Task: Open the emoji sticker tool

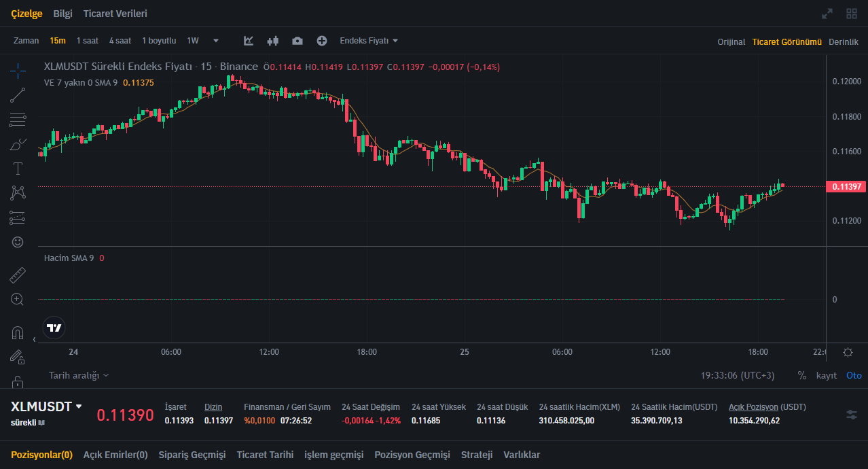Action: click(x=18, y=242)
